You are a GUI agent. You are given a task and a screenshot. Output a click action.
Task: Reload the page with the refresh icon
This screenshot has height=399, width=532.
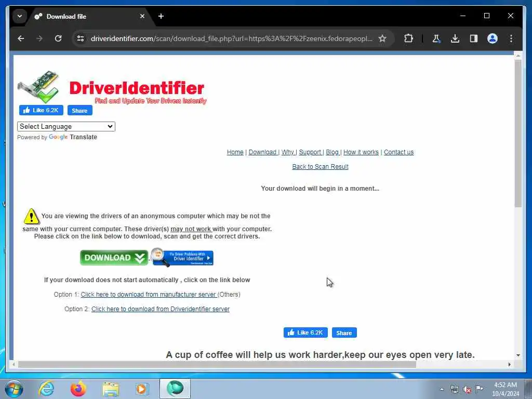58,38
